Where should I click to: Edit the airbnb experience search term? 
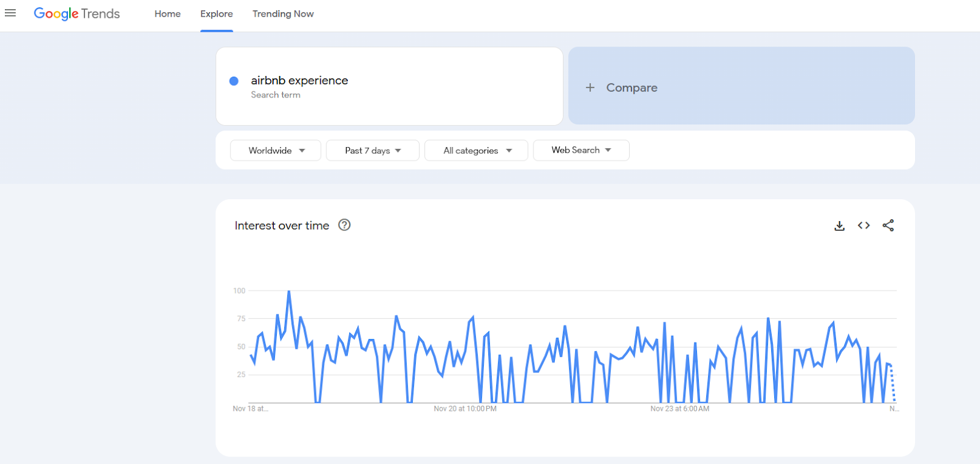(300, 80)
